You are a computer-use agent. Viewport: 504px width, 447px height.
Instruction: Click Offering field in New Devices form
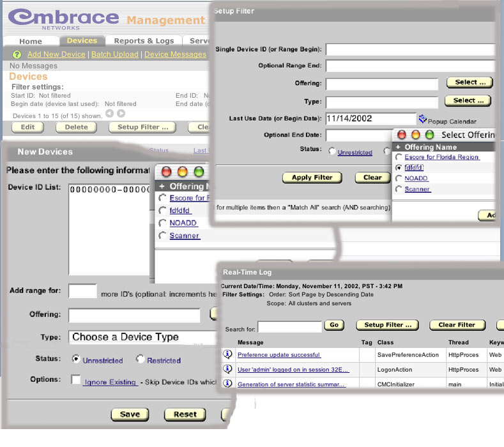tap(134, 315)
